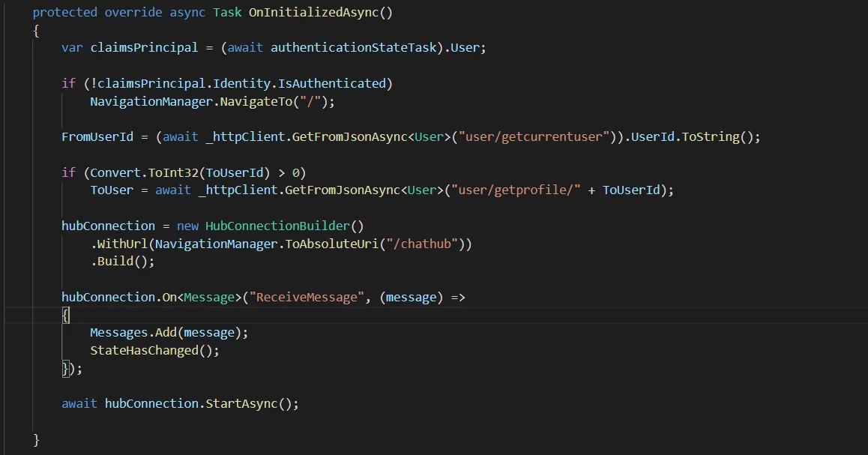This screenshot has width=868, height=455.
Task: Click the lambda arrow '=>' operator
Action: [x=458, y=298]
